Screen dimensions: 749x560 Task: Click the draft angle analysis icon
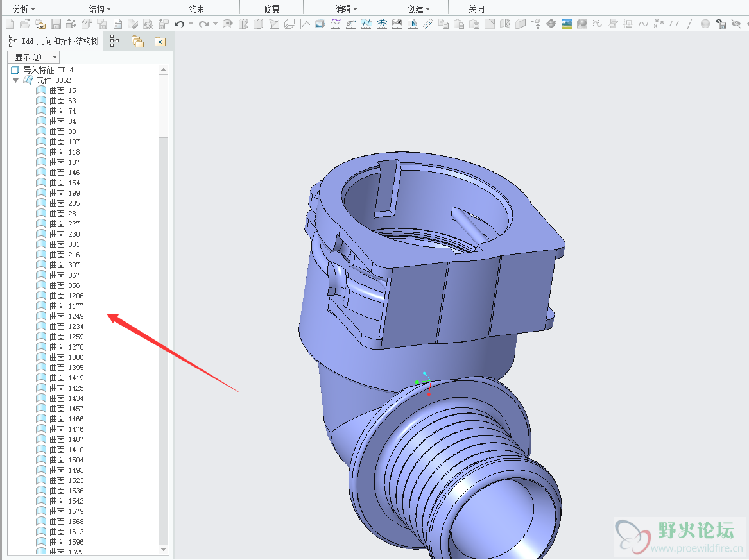coord(412,23)
